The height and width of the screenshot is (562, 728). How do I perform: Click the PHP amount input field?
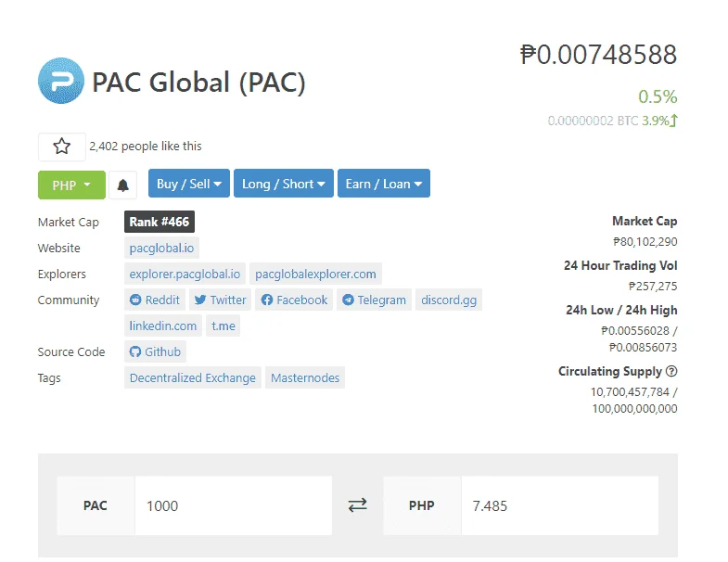tap(560, 505)
